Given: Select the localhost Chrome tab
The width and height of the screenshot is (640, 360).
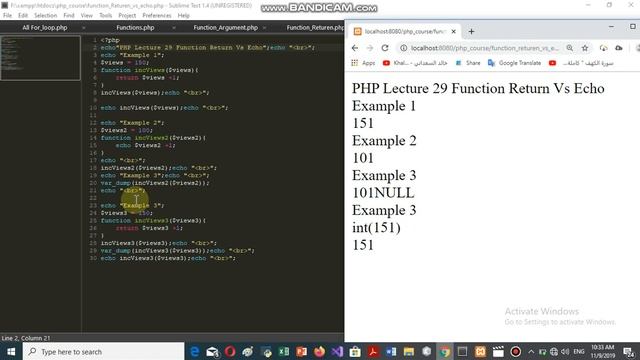Looking at the screenshot, I should [405, 31].
